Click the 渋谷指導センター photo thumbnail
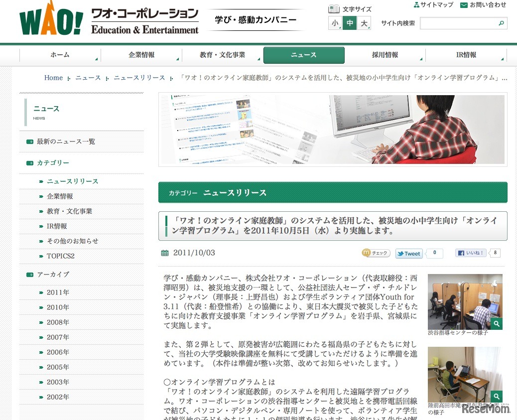 465,301
